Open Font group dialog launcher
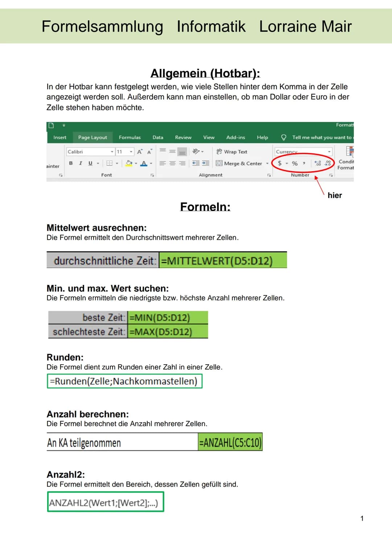The height and width of the screenshot is (554, 392). 152,175
